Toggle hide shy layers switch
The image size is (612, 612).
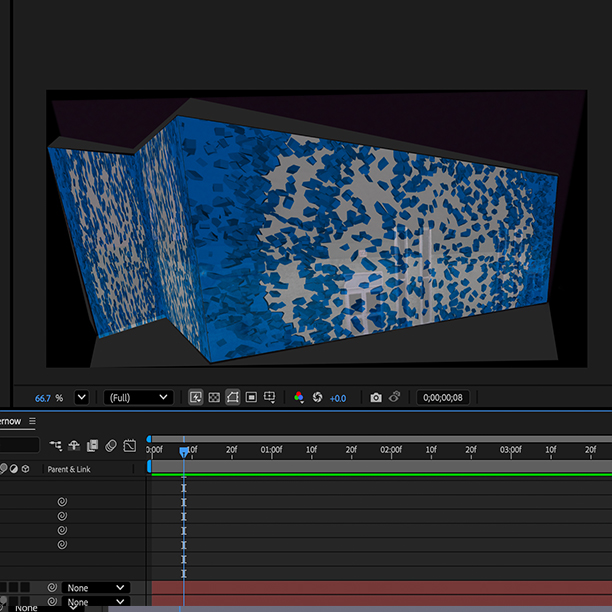[74, 445]
